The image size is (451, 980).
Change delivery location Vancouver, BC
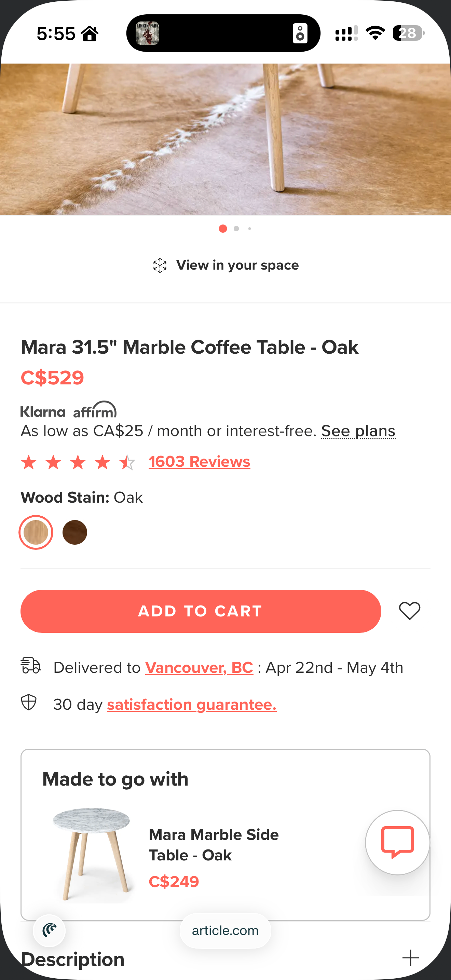(199, 668)
